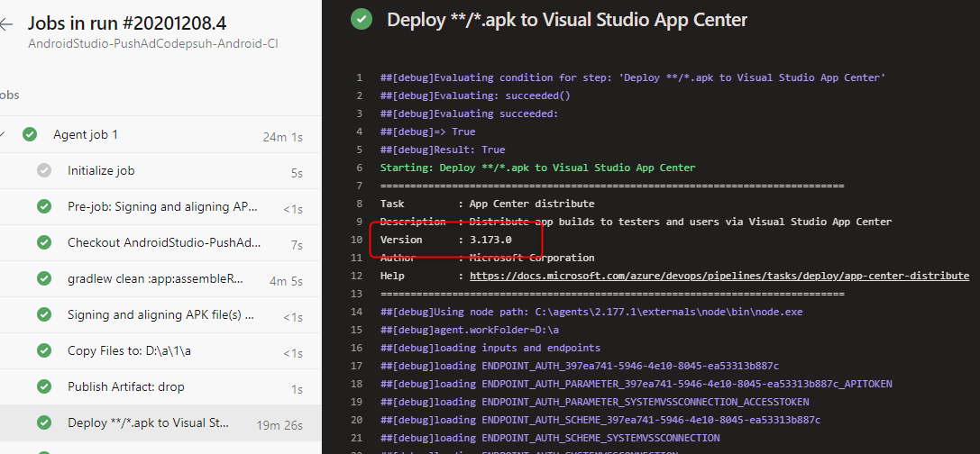Click green check beside Signing and aligning APK file(s)

(x=44, y=314)
